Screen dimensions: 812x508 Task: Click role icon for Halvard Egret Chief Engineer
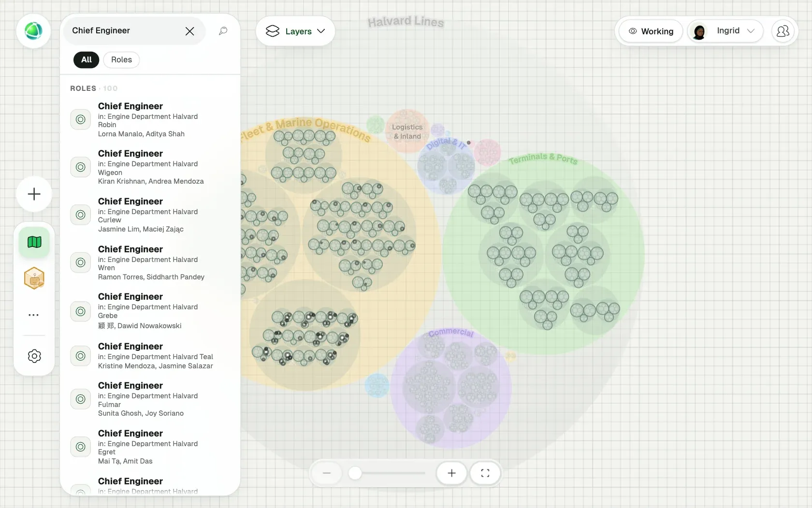81,447
